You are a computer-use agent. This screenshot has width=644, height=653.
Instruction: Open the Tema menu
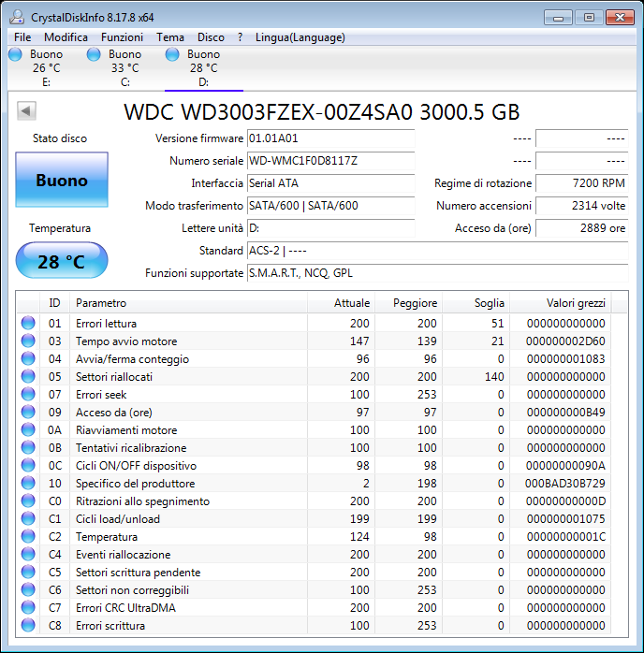(x=170, y=37)
